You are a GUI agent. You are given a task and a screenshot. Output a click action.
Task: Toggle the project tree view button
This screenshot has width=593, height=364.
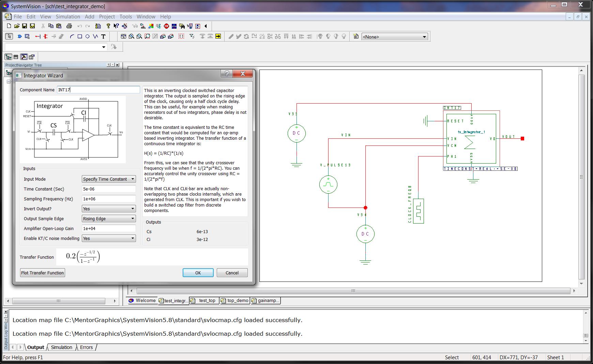coord(9,57)
